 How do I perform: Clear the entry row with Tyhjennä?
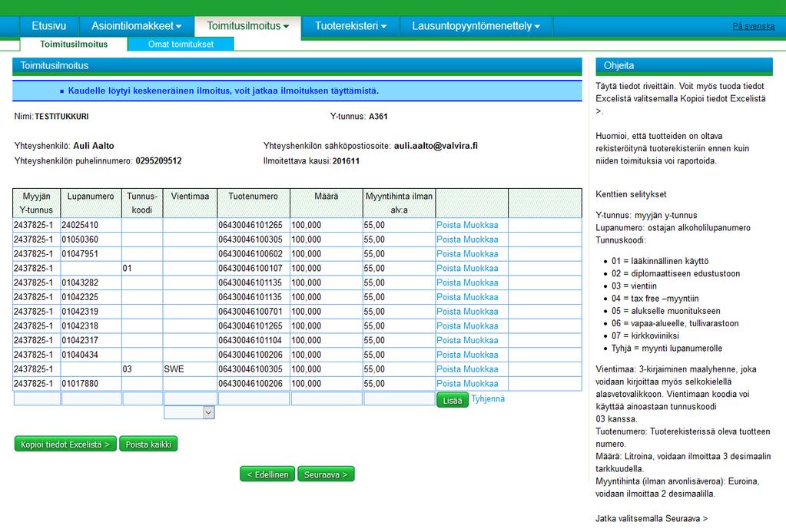click(488, 398)
